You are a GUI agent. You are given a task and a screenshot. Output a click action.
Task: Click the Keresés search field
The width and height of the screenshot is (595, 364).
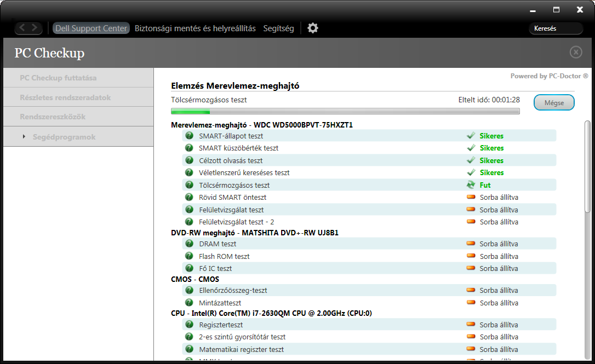click(x=556, y=28)
